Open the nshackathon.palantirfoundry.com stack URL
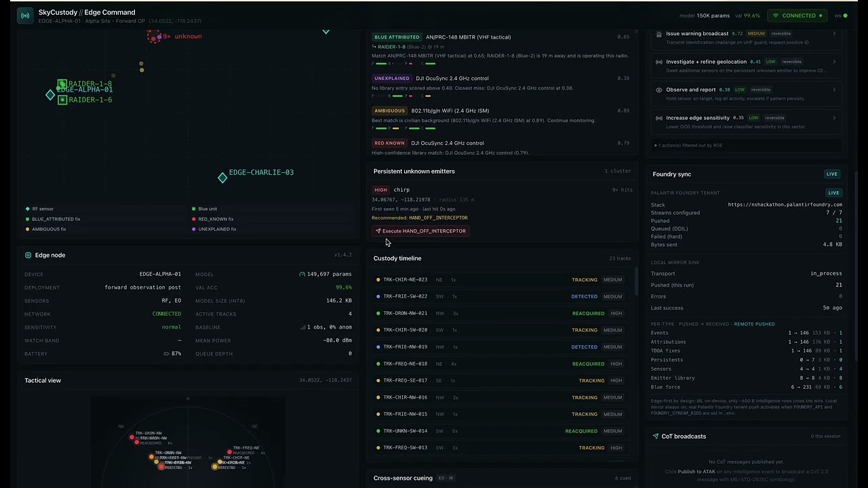Image resolution: width=868 pixels, height=488 pixels. click(x=785, y=204)
